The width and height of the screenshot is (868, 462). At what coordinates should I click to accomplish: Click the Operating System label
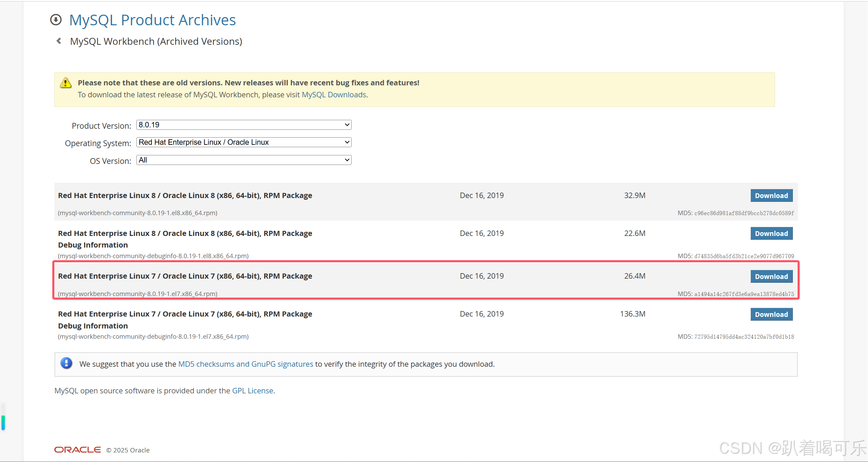point(98,143)
